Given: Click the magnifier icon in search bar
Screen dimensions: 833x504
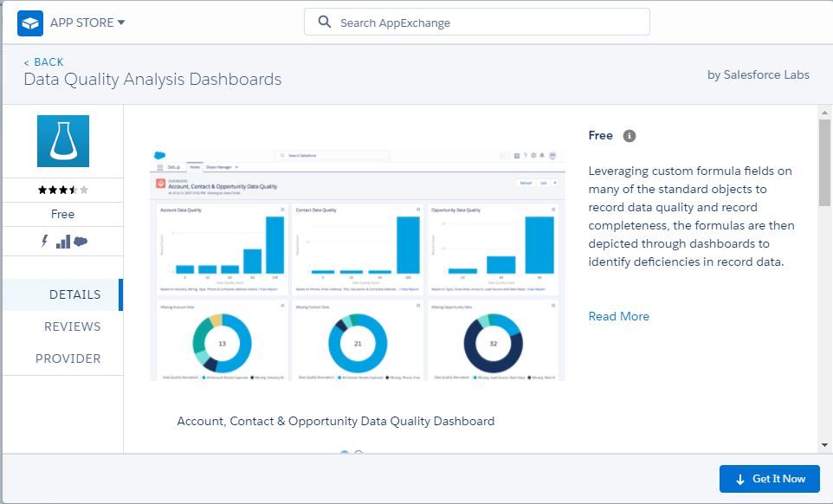Looking at the screenshot, I should click(x=325, y=23).
